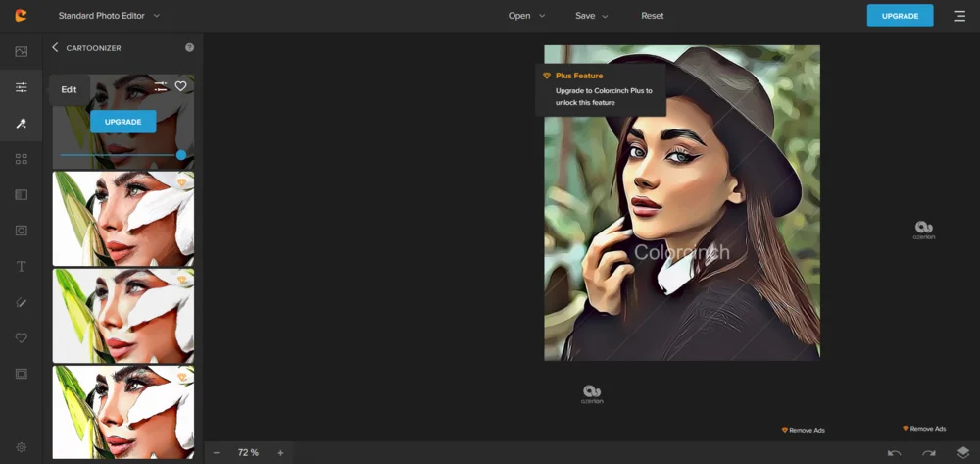Open effect settings sliders on first thumbnail
The height and width of the screenshot is (464, 980).
pos(161,86)
